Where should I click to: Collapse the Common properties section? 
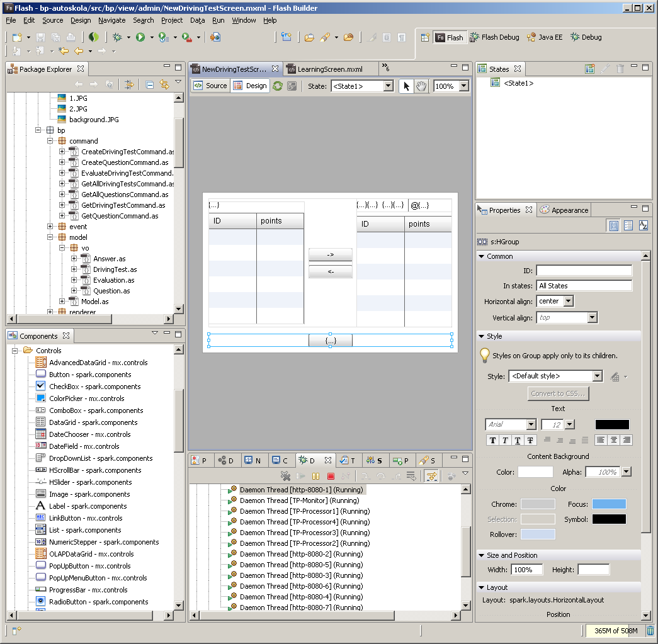tap(481, 256)
